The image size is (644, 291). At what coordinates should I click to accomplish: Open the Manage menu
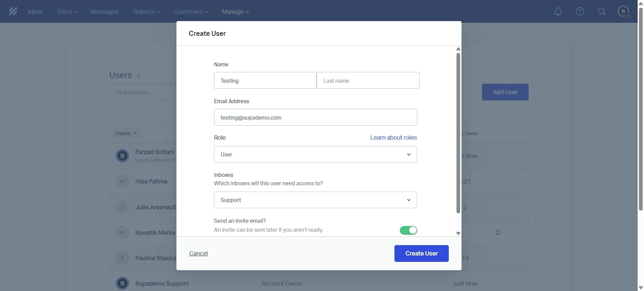[235, 12]
